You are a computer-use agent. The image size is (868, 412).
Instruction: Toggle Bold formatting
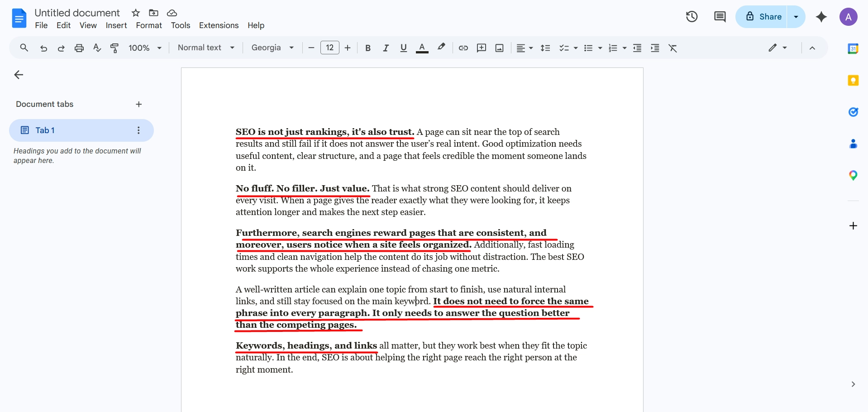(x=368, y=48)
